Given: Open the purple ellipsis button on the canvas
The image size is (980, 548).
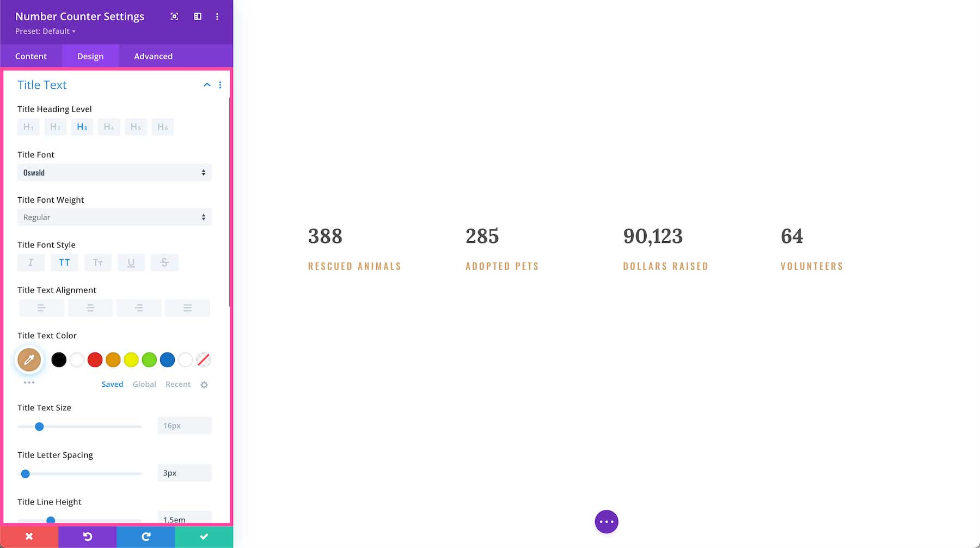Looking at the screenshot, I should point(606,521).
